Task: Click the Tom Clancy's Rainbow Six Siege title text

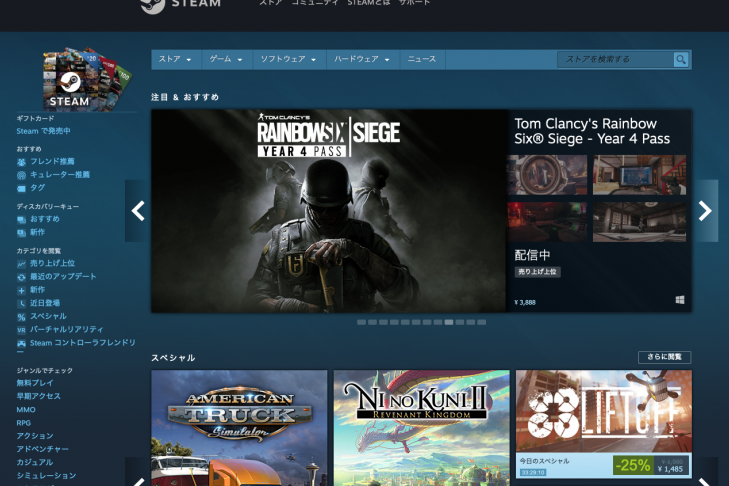Action: (592, 131)
